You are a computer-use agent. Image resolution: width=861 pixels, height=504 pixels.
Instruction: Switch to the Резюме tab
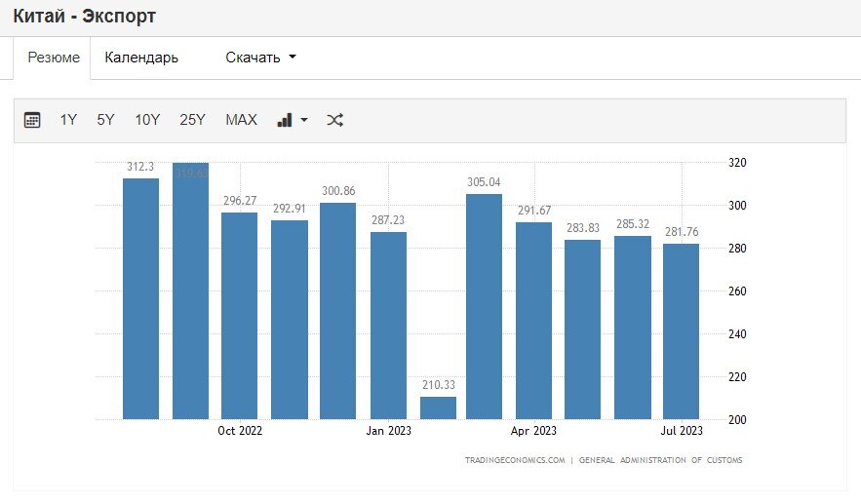[x=54, y=58]
